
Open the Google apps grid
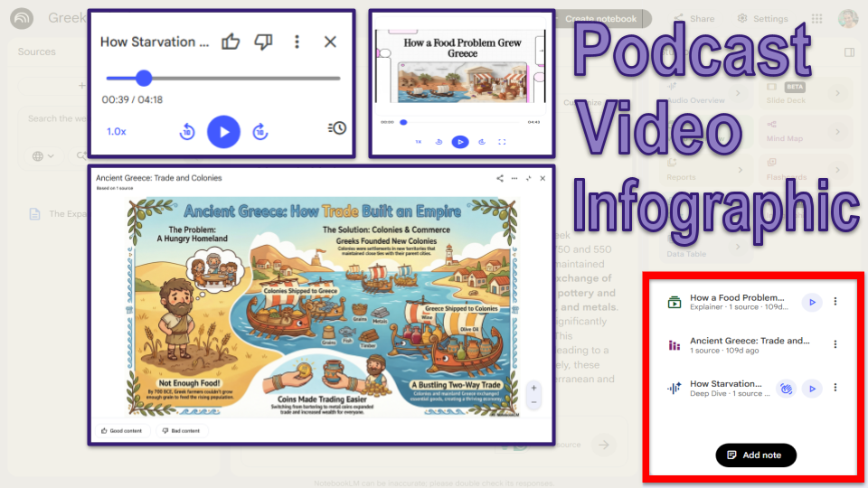pos(817,19)
